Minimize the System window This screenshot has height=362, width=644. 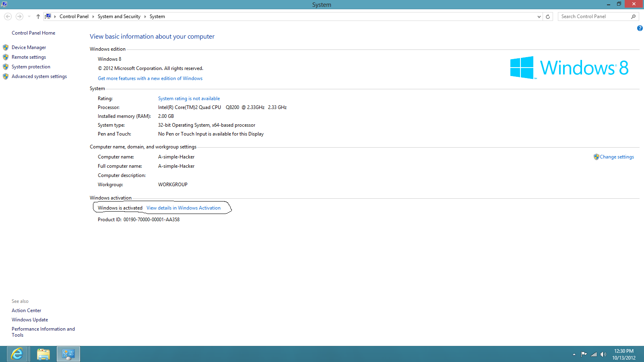click(609, 4)
